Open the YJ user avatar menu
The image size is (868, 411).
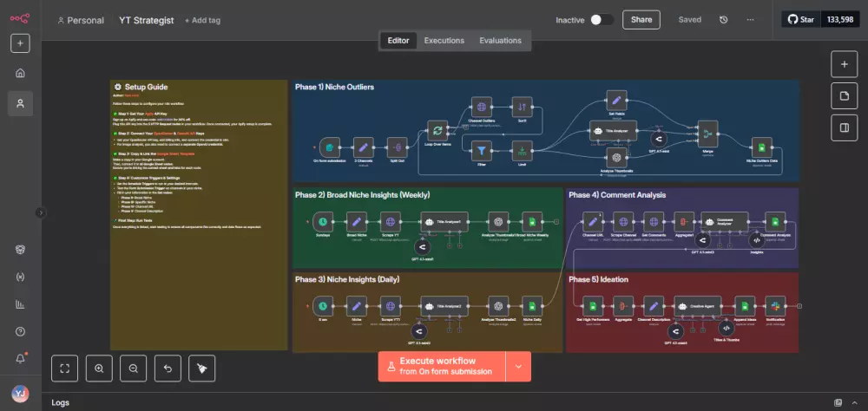point(20,394)
